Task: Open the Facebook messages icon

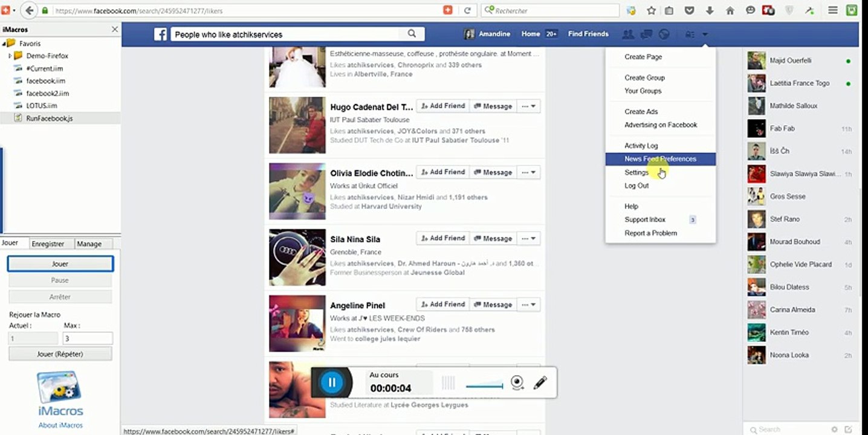Action: [646, 34]
